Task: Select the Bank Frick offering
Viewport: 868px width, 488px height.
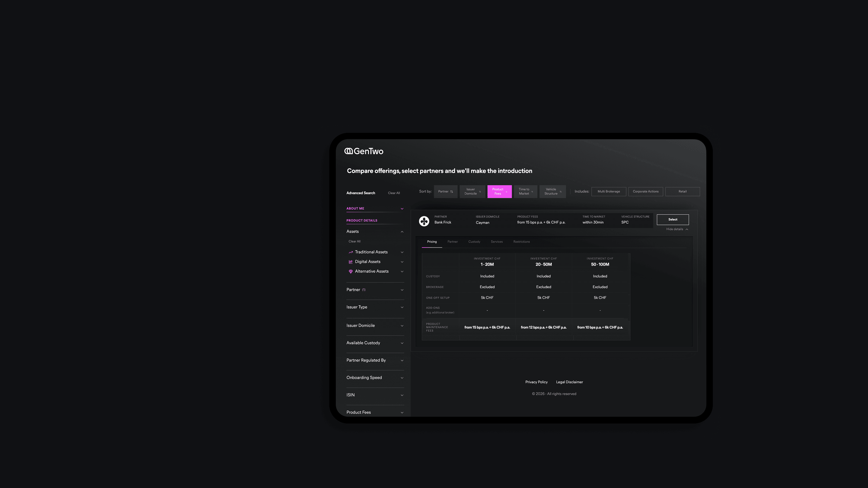Action: coord(673,220)
